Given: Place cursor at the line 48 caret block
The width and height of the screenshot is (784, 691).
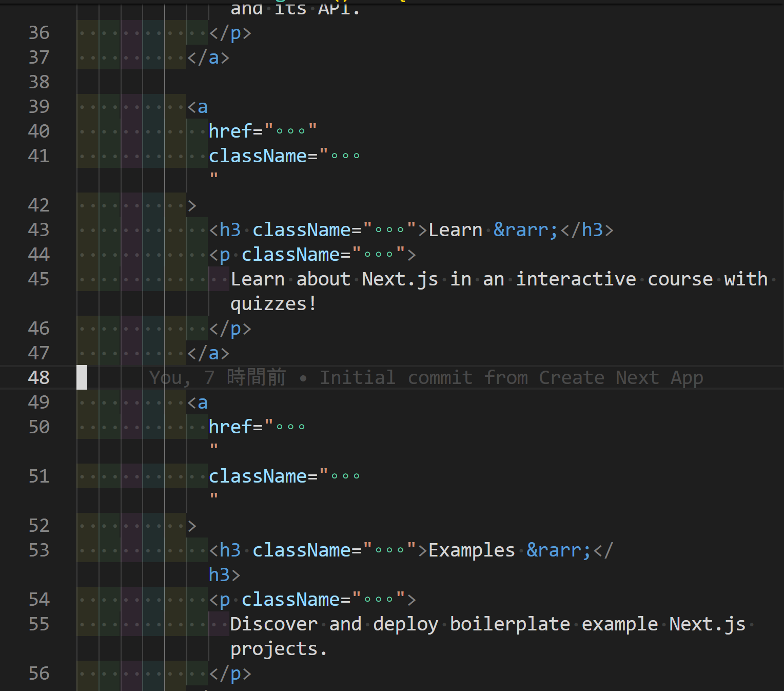Looking at the screenshot, I should 82,378.
